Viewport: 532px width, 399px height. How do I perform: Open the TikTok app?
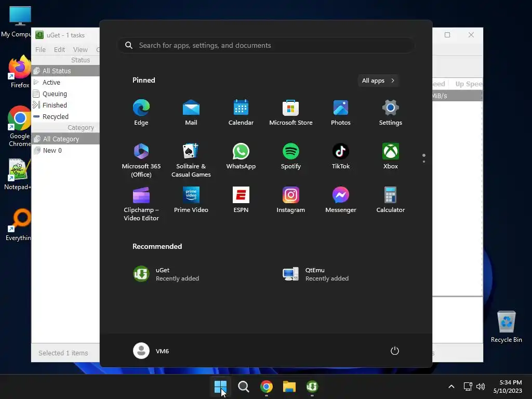(341, 156)
